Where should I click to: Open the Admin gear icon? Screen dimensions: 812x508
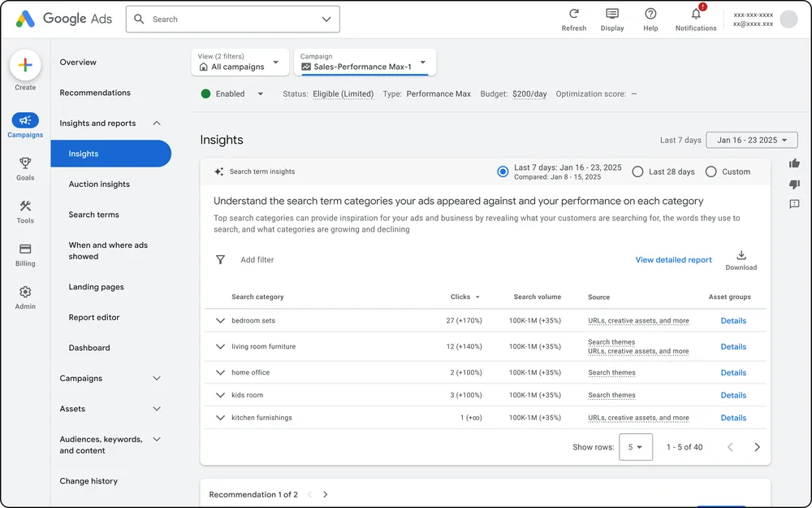pyautogui.click(x=25, y=292)
